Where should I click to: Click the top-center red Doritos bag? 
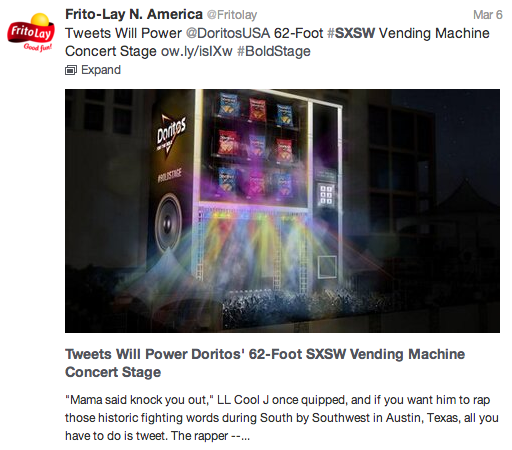click(257, 110)
